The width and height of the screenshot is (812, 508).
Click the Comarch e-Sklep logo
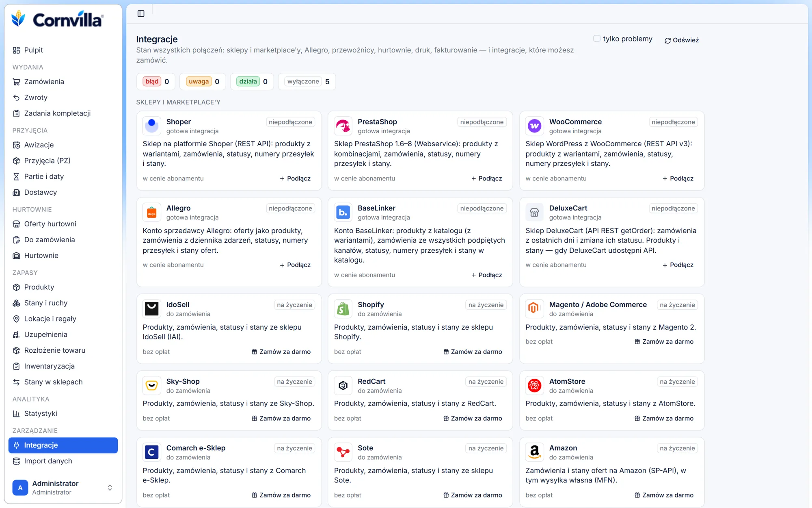[151, 452]
